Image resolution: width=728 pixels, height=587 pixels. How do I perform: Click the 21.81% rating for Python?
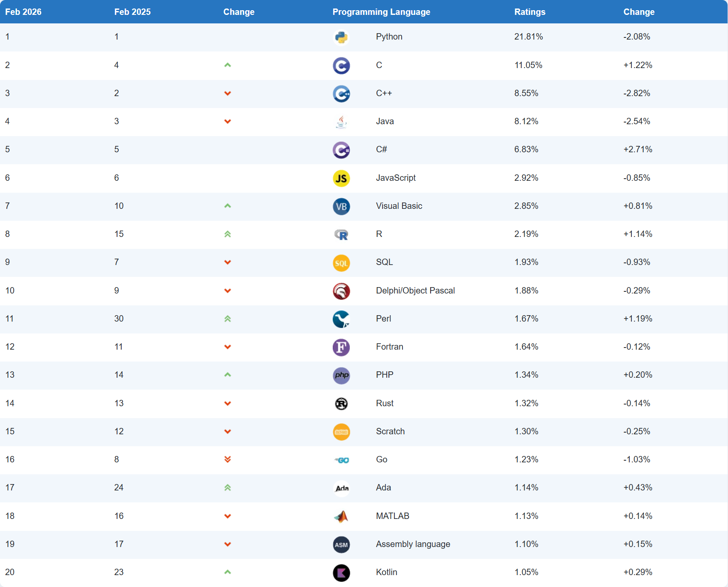click(528, 37)
